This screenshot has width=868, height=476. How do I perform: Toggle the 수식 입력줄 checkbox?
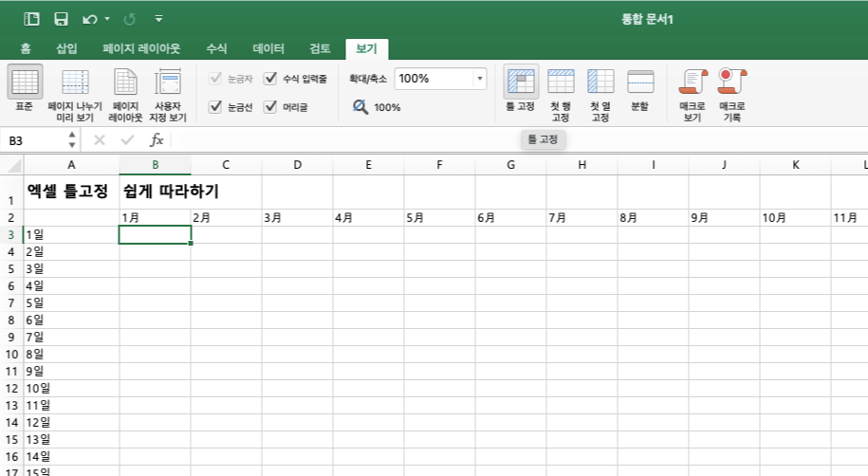pos(270,79)
